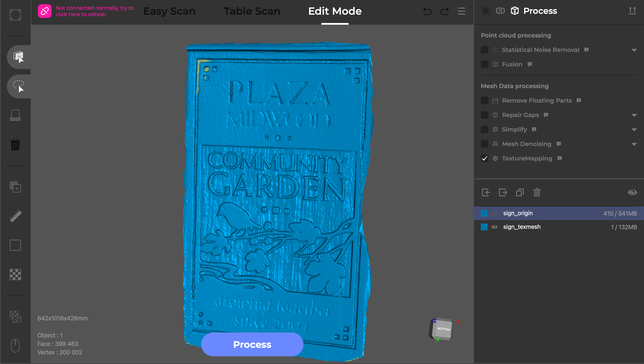The image size is (644, 364).
Task: Click the TextureMapping label
Action: pos(527,159)
